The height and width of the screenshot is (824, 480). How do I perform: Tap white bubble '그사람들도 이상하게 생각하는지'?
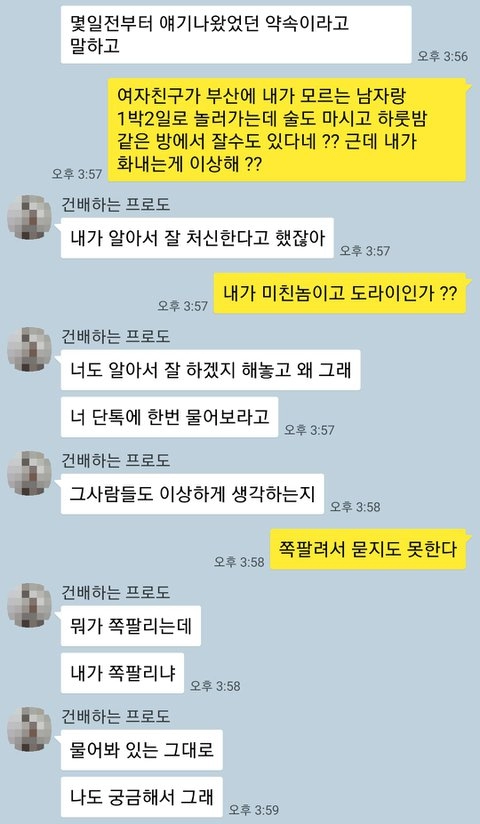192,494
